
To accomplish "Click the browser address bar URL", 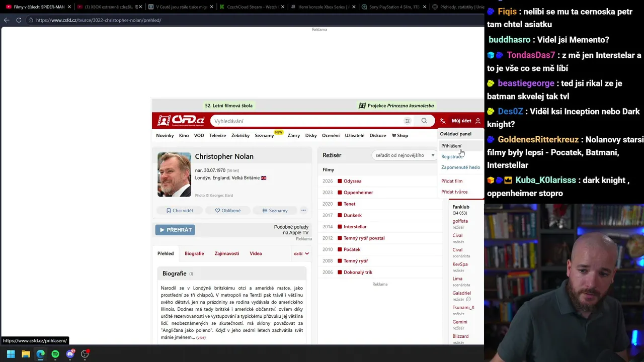I will coord(99,20).
